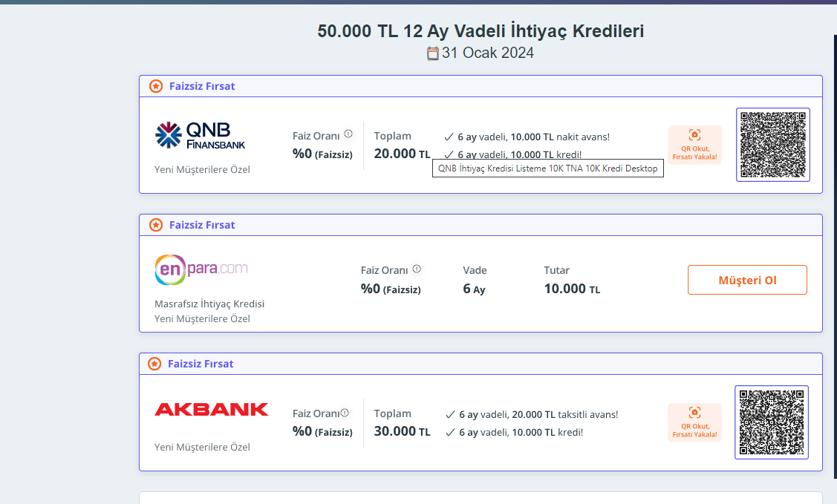The width and height of the screenshot is (837, 504).
Task: Click the star badge on the QNB Faizsiz Fırsat card
Action: 156,86
